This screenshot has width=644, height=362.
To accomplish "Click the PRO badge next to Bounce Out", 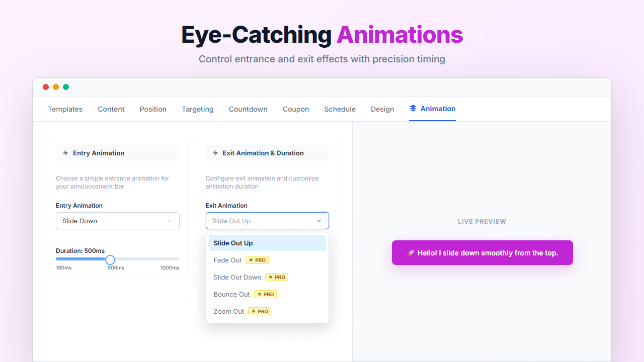I will [265, 294].
